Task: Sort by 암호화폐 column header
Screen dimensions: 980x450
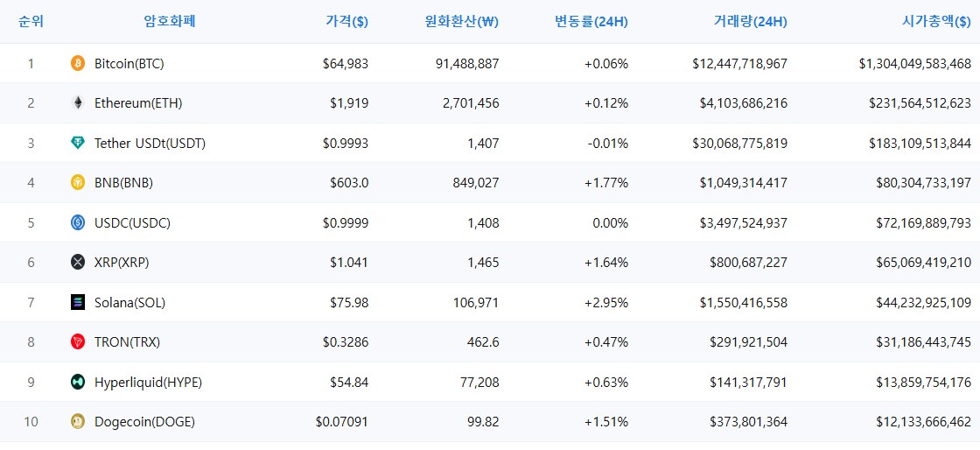Action: (x=170, y=21)
